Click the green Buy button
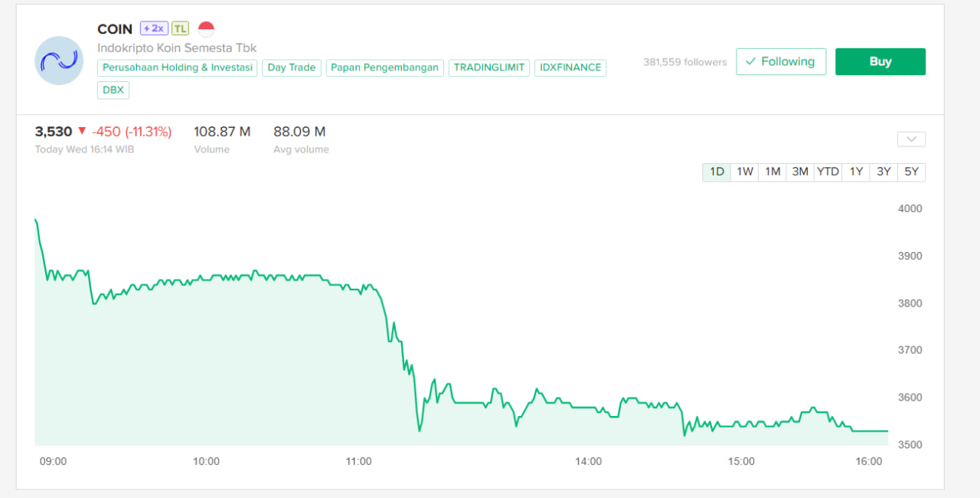This screenshot has height=498, width=980. click(880, 61)
